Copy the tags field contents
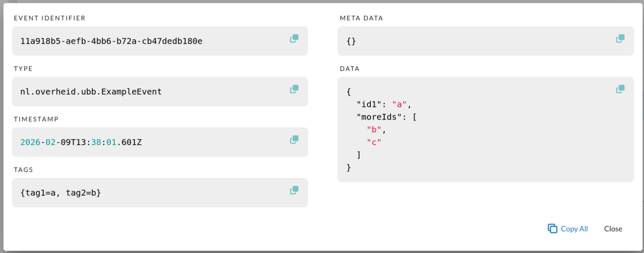 pyautogui.click(x=294, y=190)
